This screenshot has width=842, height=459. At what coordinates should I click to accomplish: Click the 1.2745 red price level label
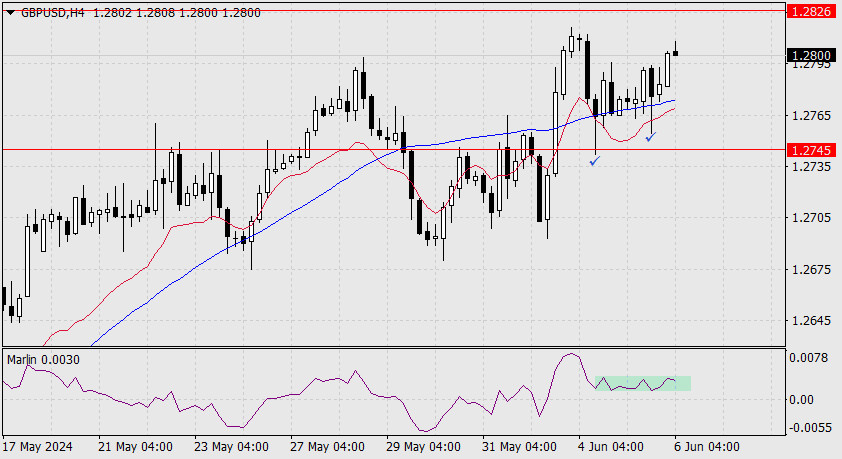click(x=811, y=150)
